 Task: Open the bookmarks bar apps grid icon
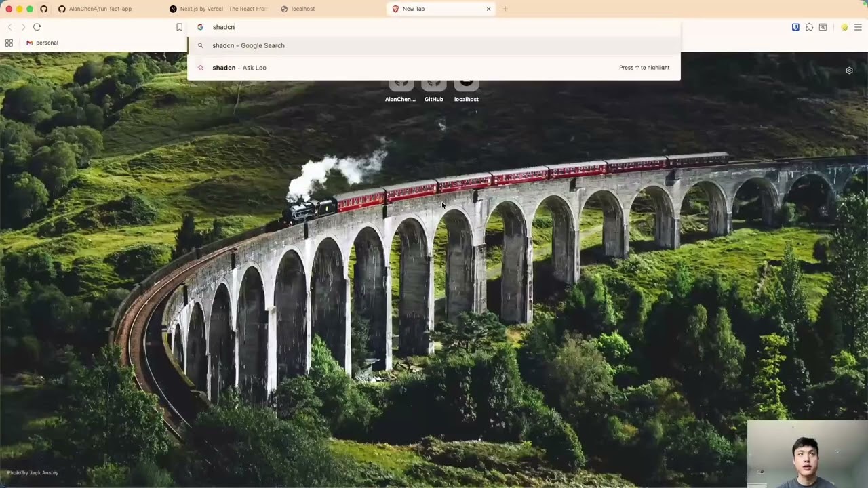(9, 43)
